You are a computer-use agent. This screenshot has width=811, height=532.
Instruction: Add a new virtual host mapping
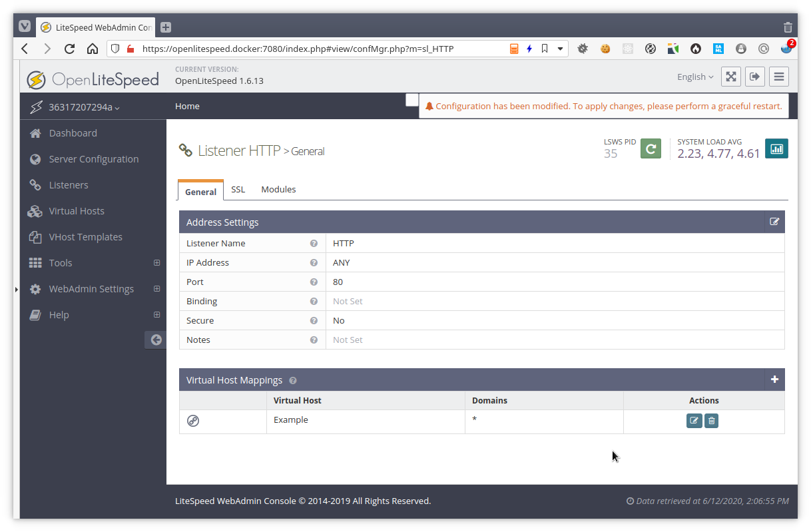pos(774,380)
